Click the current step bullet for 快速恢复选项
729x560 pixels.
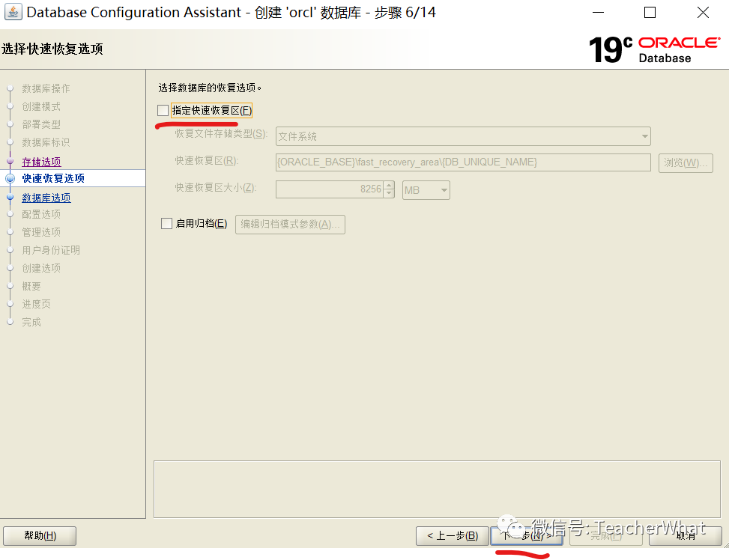tap(10, 178)
